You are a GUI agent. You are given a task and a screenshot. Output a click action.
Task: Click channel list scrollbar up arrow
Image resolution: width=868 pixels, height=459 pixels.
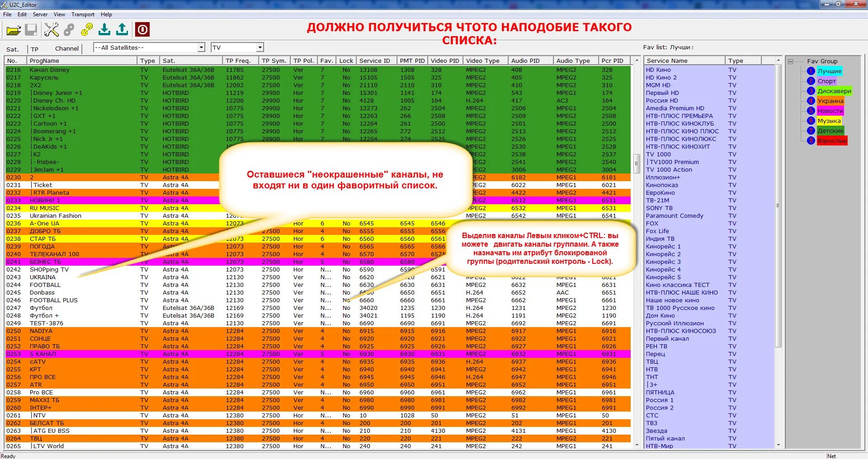[637, 60]
